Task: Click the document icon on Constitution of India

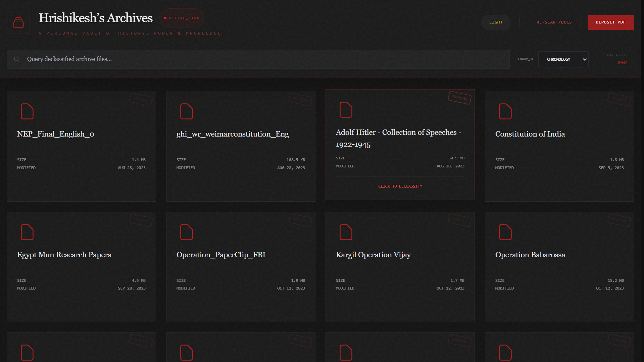Action: [505, 112]
